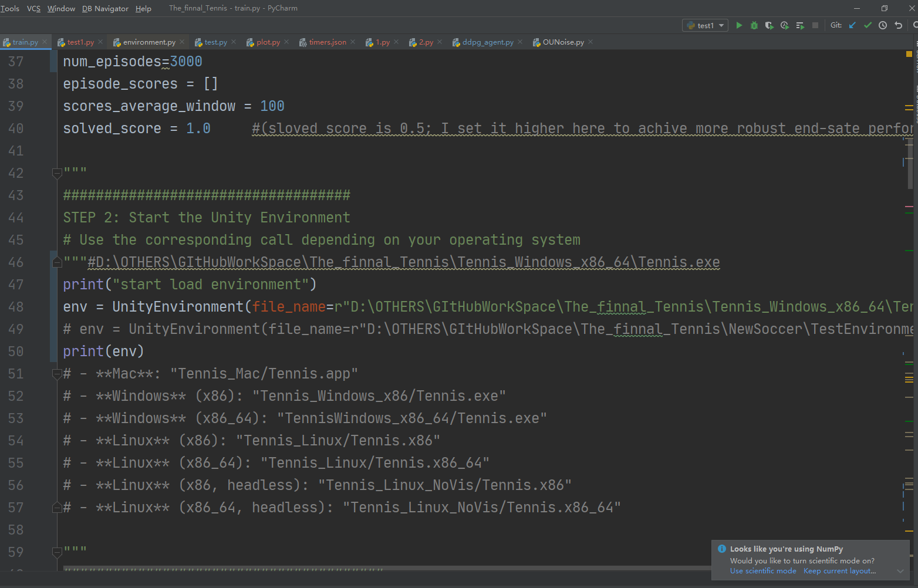Viewport: 918px width, 588px height.
Task: Toggle the fold marker at line 46
Action: coord(56,262)
